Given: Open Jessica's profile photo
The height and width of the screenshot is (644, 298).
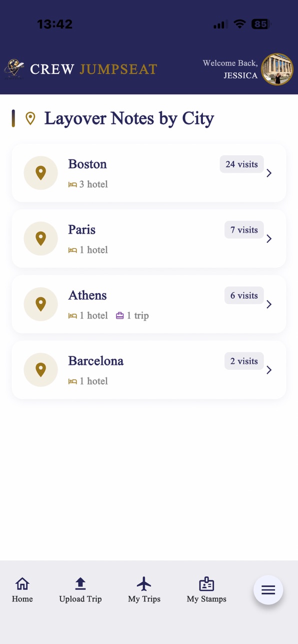Looking at the screenshot, I should (x=277, y=69).
